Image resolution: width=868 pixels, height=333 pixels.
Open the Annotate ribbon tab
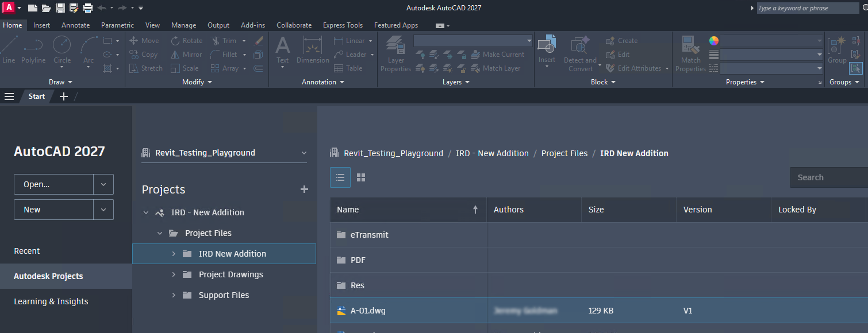point(76,25)
